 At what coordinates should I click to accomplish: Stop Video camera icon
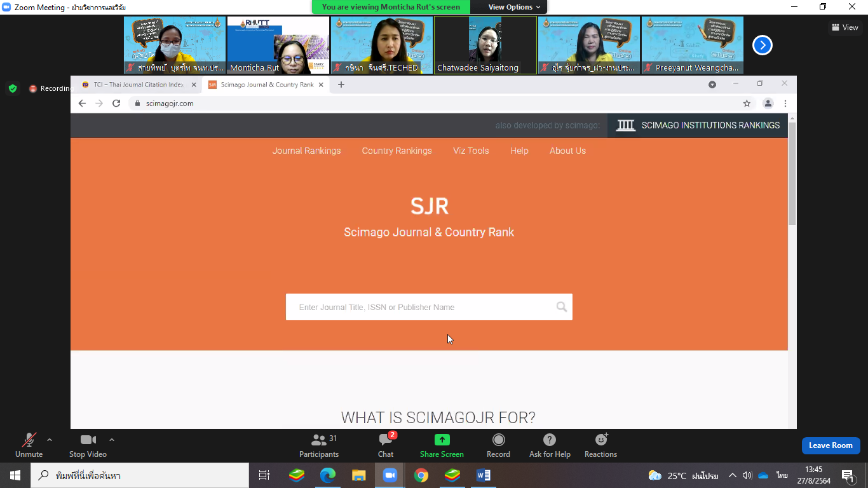(88, 440)
